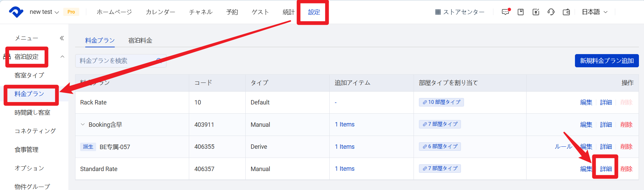Click the headset support icon
The image size is (644, 190).
(x=551, y=12)
